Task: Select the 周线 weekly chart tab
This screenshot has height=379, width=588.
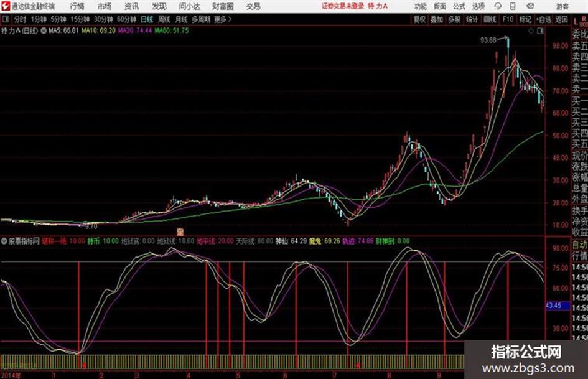Action: point(164,19)
